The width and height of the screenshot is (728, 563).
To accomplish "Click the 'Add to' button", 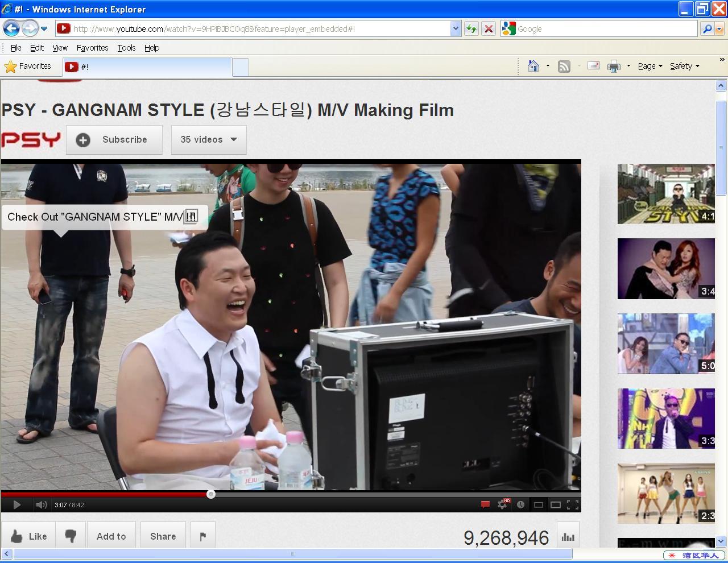I will pyautogui.click(x=111, y=536).
